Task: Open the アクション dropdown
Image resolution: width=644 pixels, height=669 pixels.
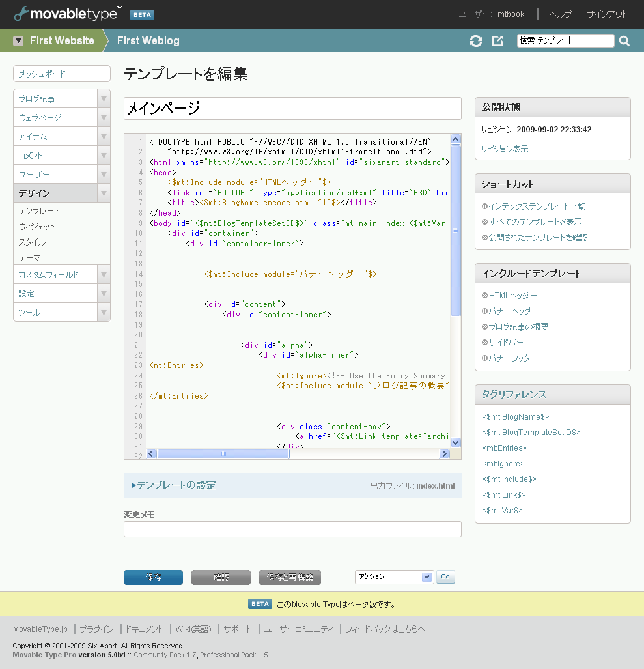Action: [394, 577]
